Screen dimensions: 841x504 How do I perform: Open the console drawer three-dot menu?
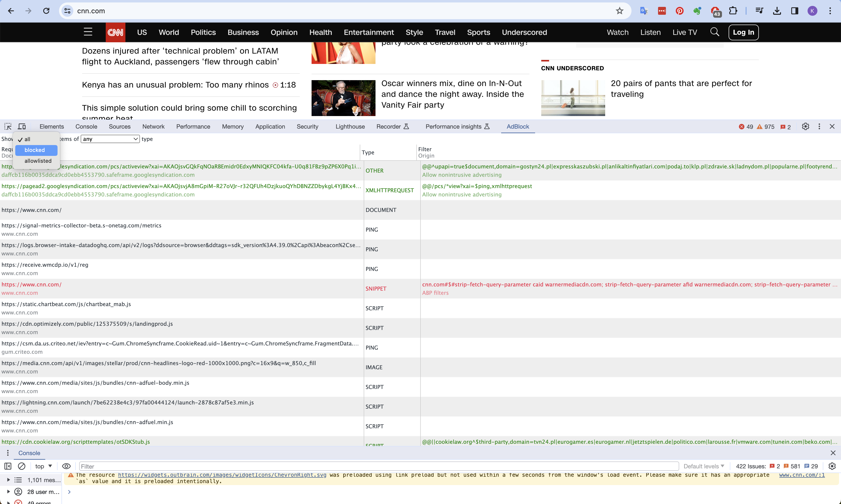click(x=8, y=453)
